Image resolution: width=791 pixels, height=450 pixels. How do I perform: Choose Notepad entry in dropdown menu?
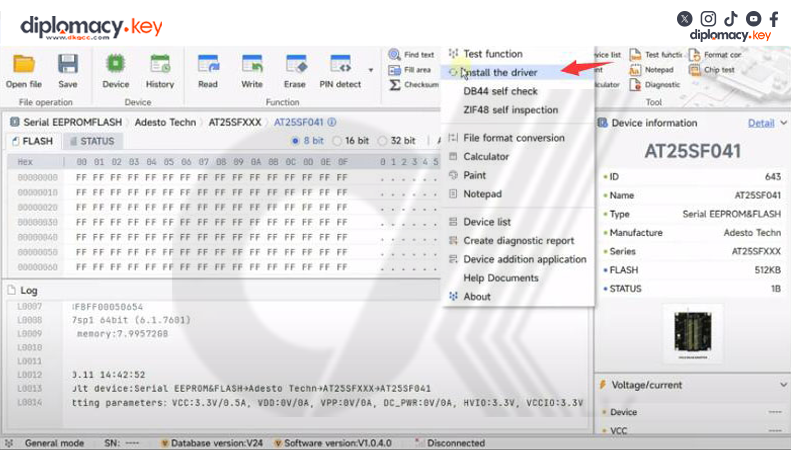tap(518, 194)
